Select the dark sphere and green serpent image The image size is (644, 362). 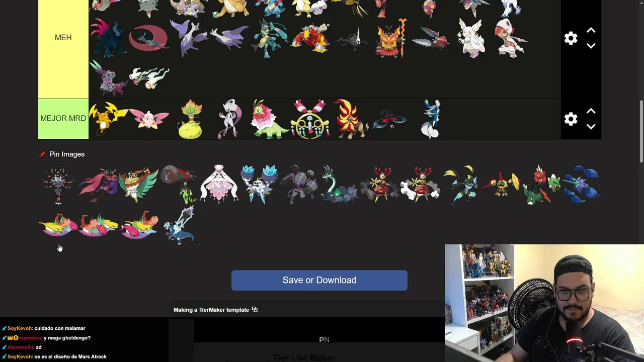point(179,185)
